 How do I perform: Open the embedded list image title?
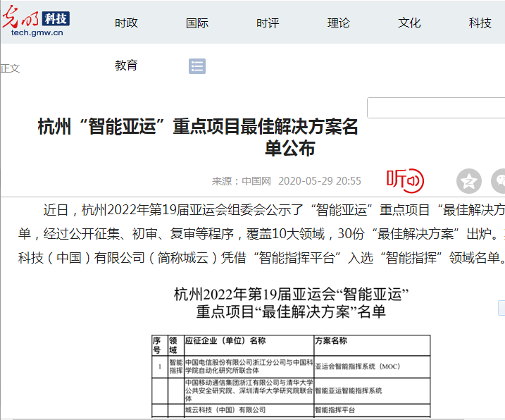(291, 303)
